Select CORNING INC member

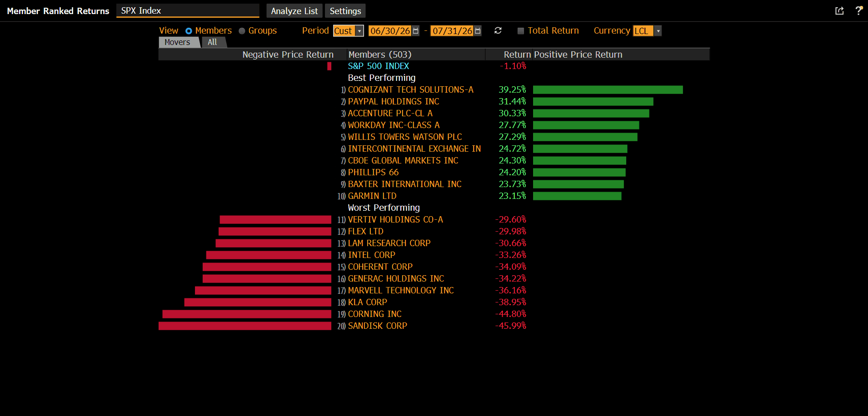click(375, 314)
